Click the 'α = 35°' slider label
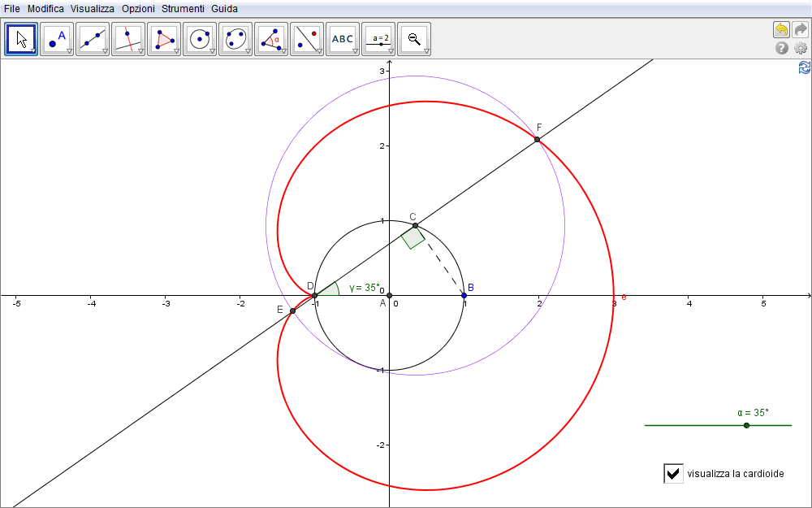This screenshot has height=508, width=812. (x=753, y=413)
